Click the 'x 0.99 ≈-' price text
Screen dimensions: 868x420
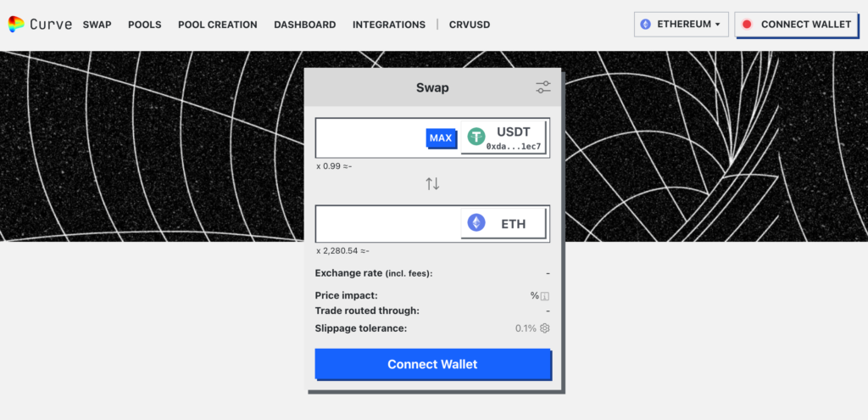(334, 165)
